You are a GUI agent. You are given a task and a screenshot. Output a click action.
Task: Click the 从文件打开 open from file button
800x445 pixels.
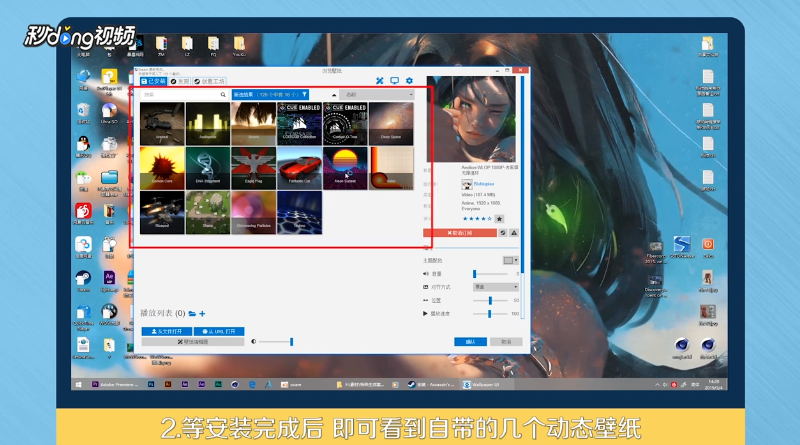pyautogui.click(x=167, y=331)
